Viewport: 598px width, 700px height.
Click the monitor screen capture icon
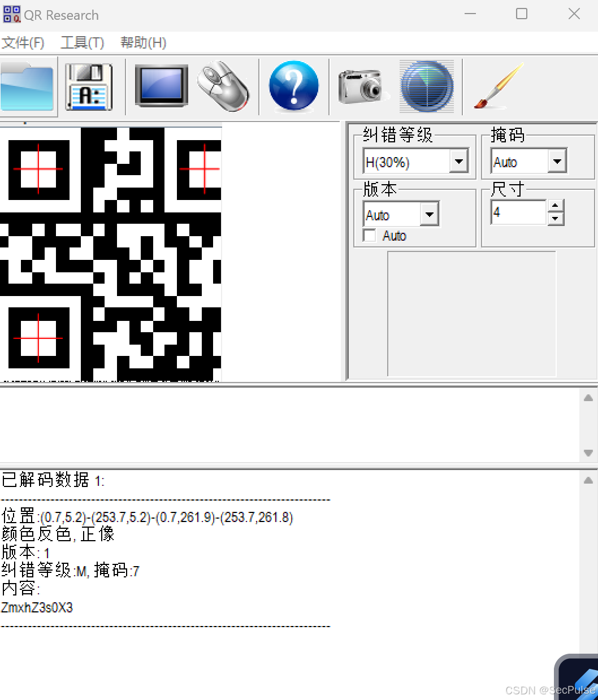point(162,86)
